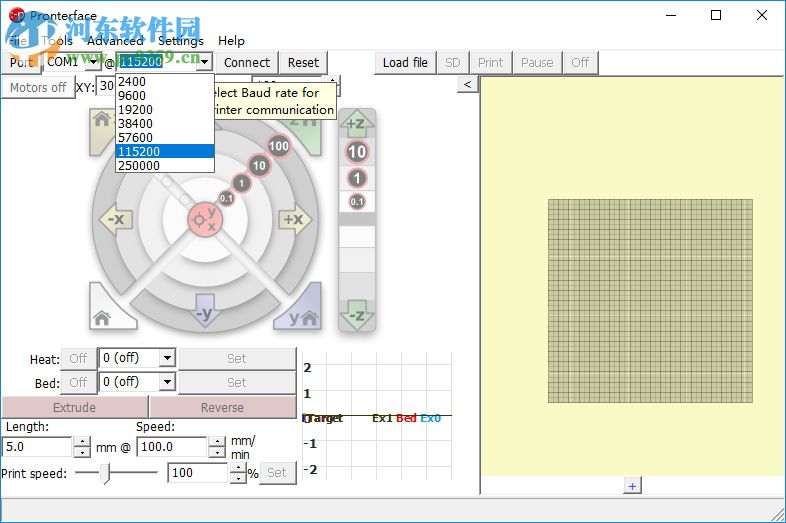Choose 9600 baud rate option
Viewport: 786px width, 523px height.
tap(165, 95)
